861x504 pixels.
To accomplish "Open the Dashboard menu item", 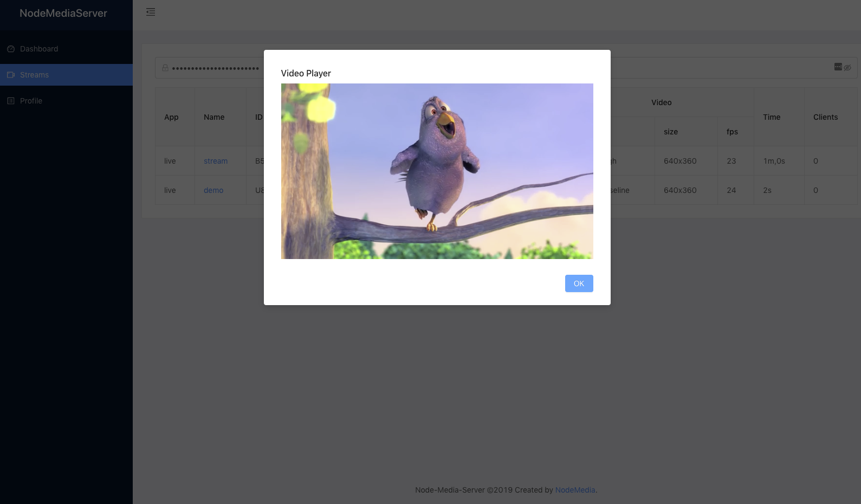I will (x=66, y=49).
